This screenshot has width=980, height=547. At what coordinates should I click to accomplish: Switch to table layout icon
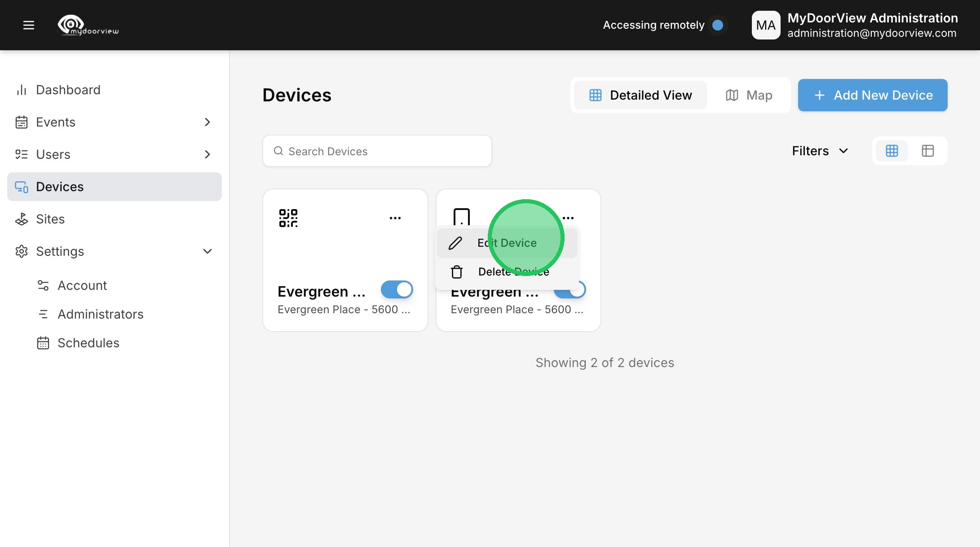click(927, 151)
